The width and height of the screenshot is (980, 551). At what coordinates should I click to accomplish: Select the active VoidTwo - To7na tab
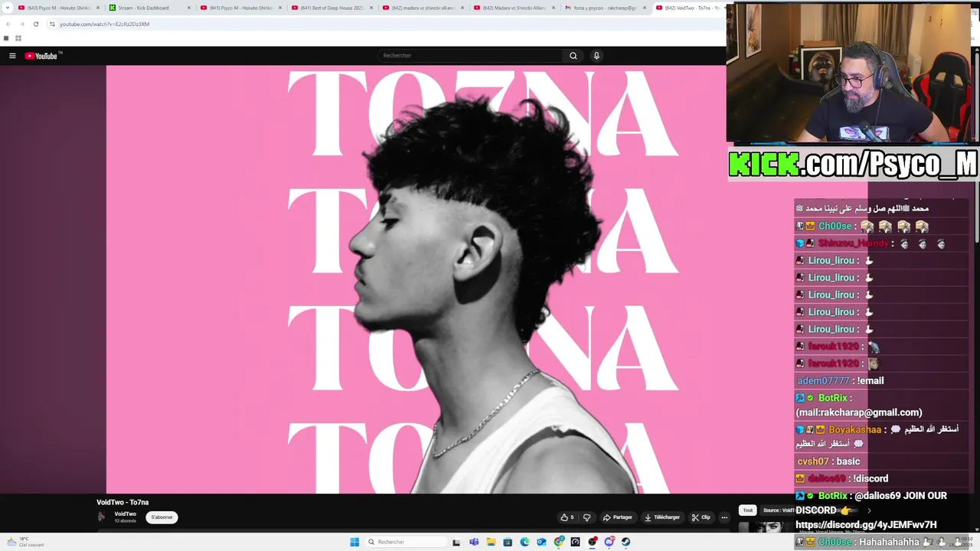coord(689,8)
